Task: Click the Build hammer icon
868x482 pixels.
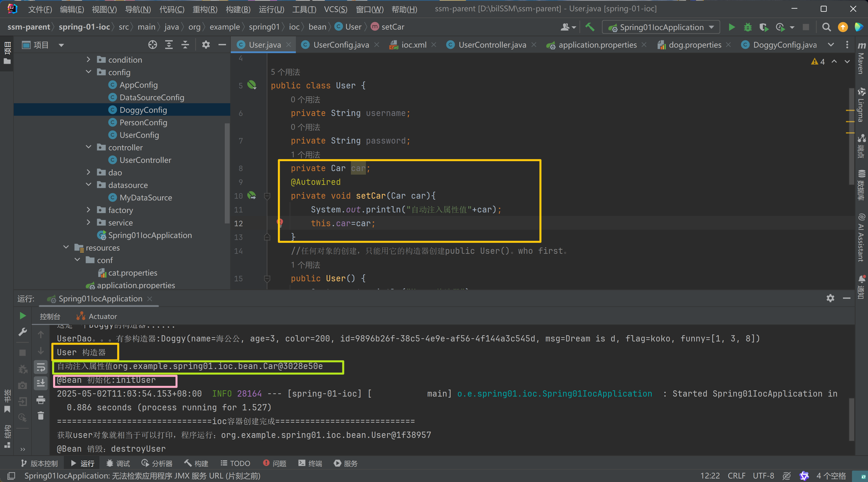Action: pyautogui.click(x=590, y=27)
